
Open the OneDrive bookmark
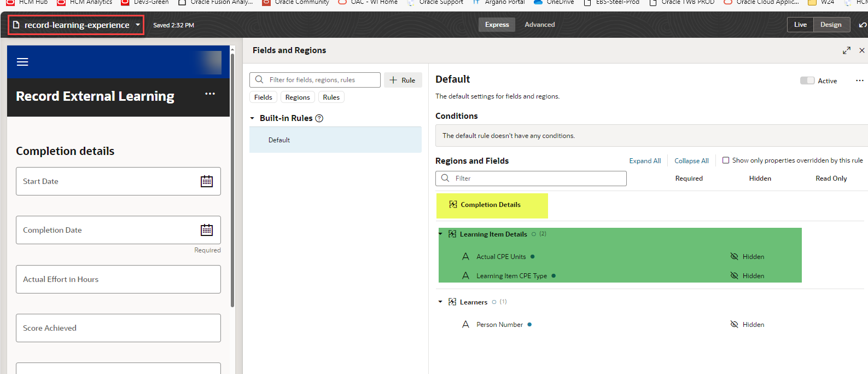coord(554,2)
